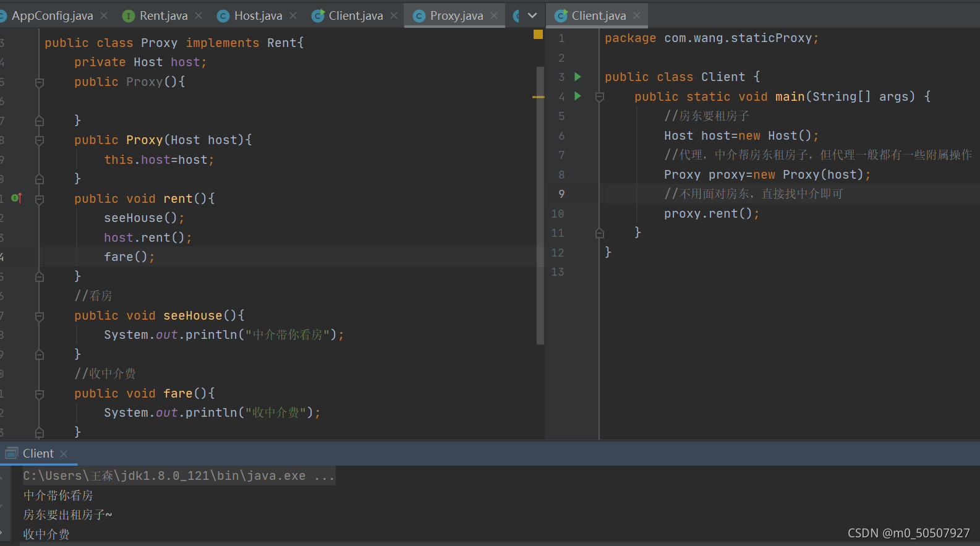Click fold end marker after fare() call

coord(40,276)
